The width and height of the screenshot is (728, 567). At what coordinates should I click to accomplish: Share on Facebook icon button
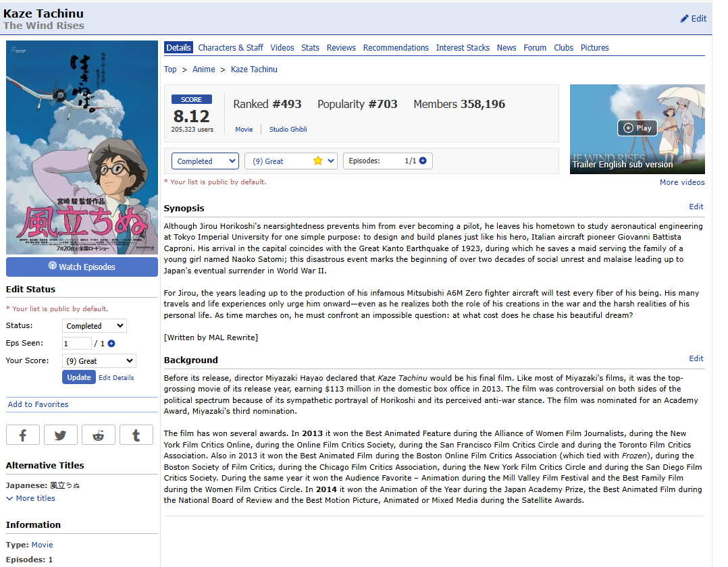23,435
